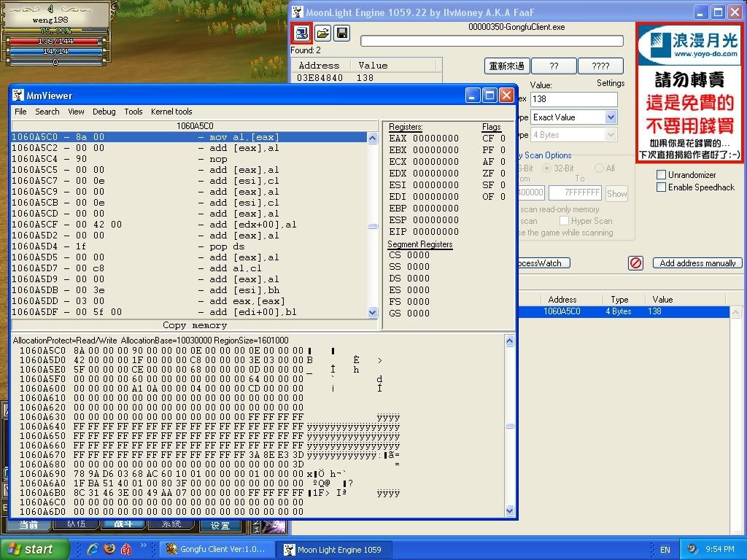Click the open file folder icon

tap(322, 33)
